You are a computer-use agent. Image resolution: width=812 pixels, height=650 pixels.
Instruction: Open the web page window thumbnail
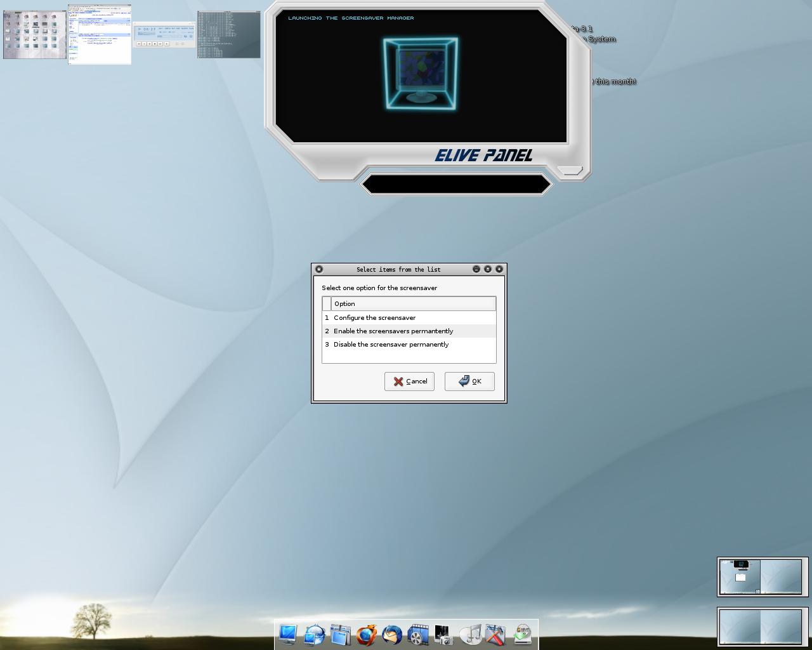tap(100, 34)
